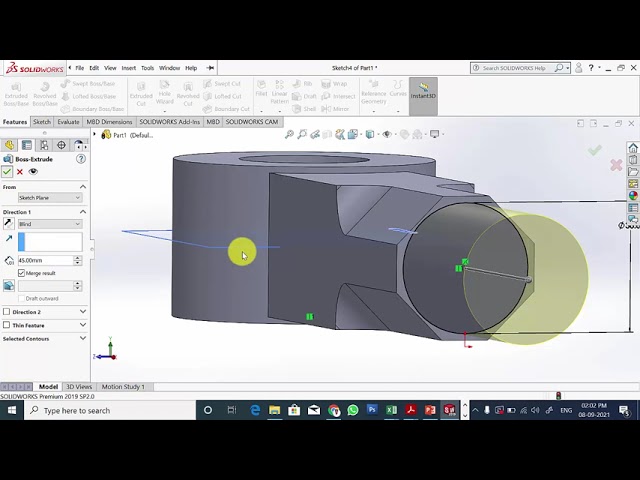Open the Appearances color ball in task pane
This screenshot has width=640, height=480.
tap(633, 196)
